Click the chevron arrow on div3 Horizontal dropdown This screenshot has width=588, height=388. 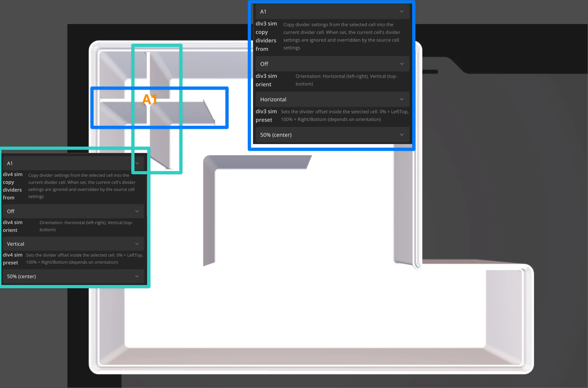coord(402,99)
